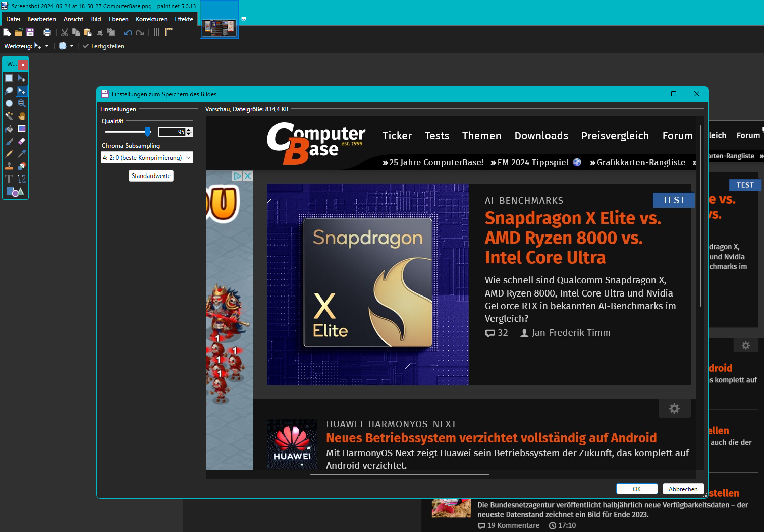The width and height of the screenshot is (764, 532).
Task: Click the Cut scissors icon
Action: (65, 32)
